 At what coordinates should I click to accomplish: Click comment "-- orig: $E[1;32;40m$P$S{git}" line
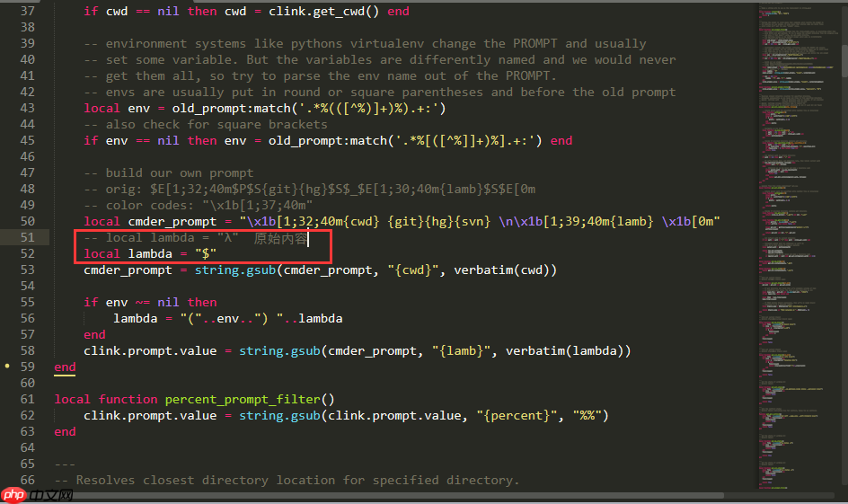click(x=309, y=190)
